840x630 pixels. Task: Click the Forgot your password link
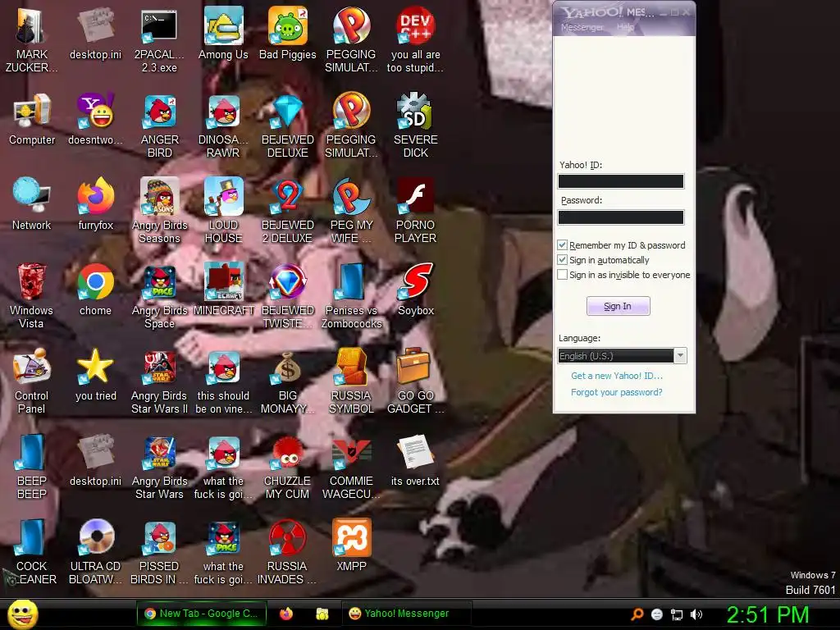pos(617,392)
